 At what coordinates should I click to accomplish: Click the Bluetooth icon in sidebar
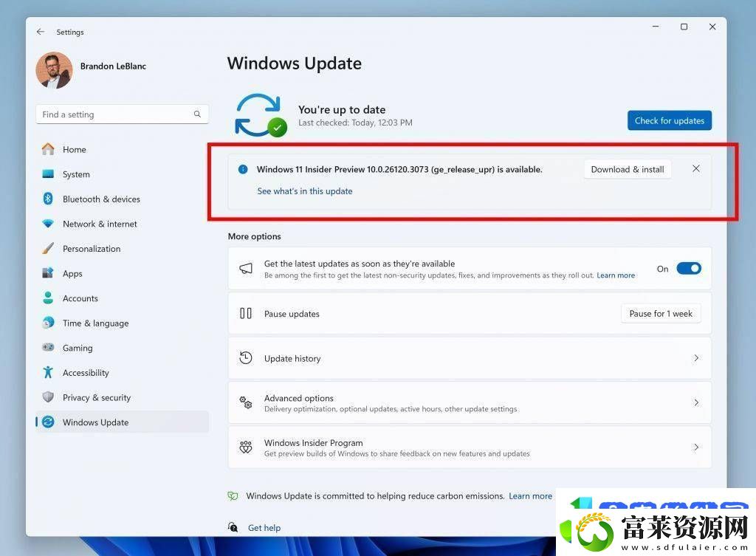click(48, 199)
